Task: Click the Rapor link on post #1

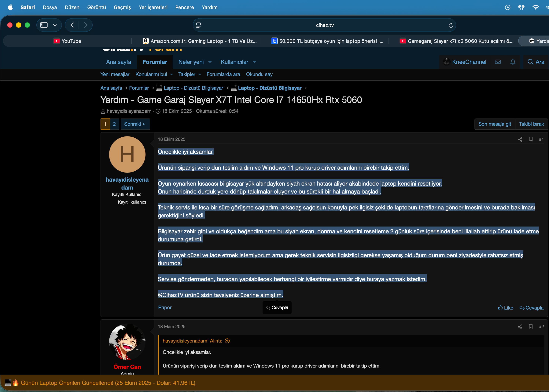Action: pos(165,307)
